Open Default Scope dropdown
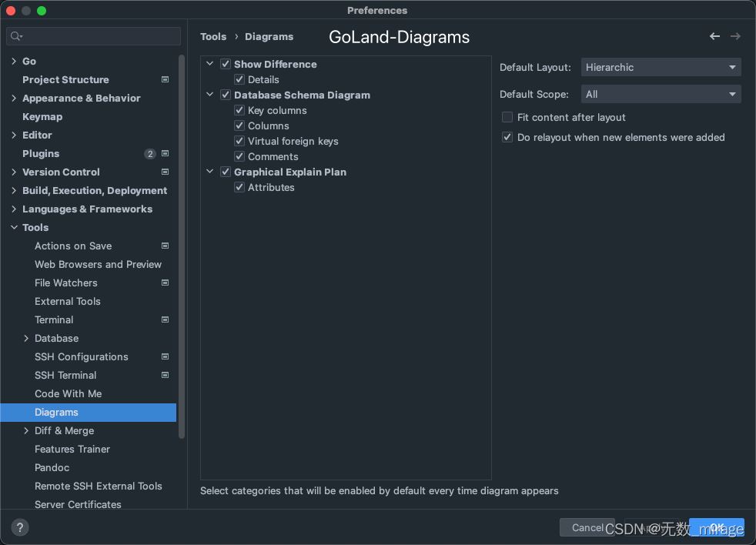Image resolution: width=756 pixels, height=545 pixels. coord(661,94)
